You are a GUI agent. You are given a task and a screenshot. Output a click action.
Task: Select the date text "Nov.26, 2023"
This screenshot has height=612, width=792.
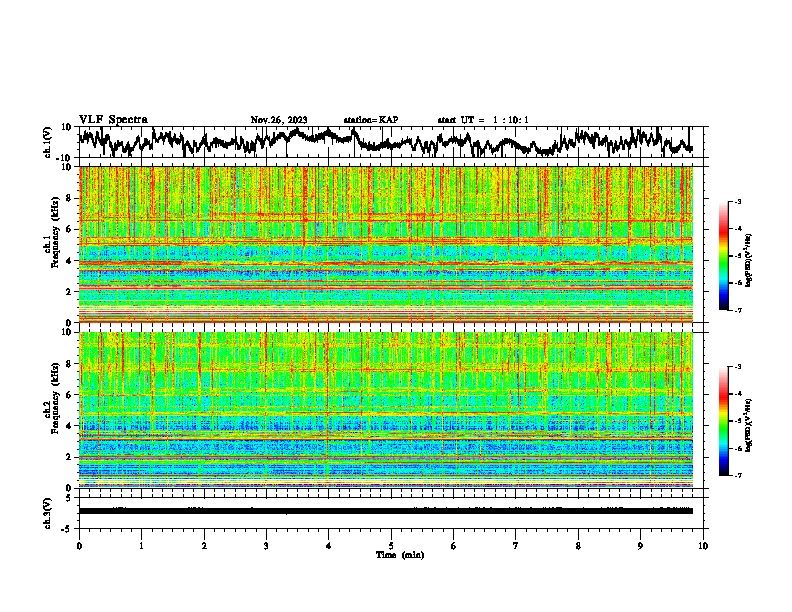click(279, 120)
